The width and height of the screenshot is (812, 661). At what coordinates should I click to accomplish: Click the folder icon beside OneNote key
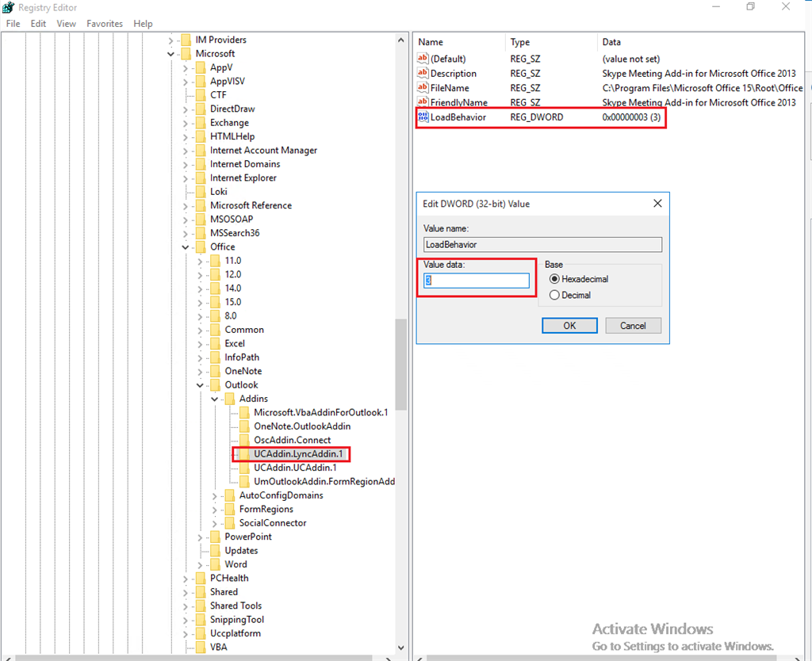pos(216,371)
